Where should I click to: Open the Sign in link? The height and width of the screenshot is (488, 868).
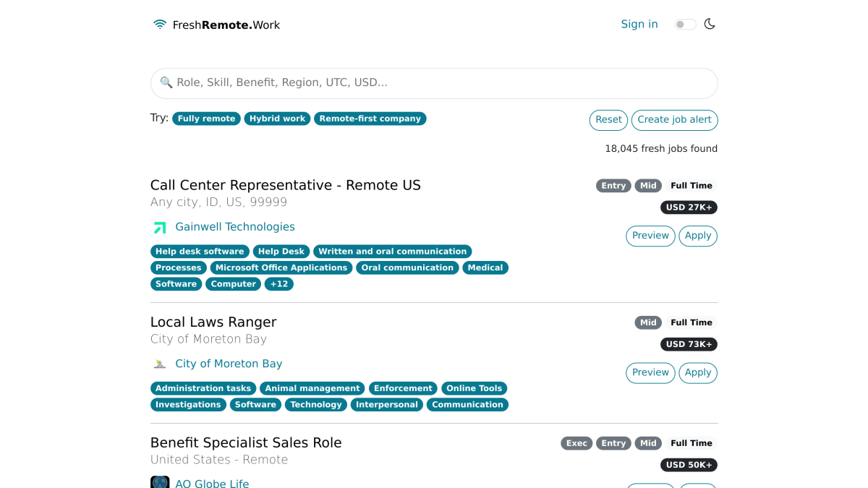click(639, 24)
